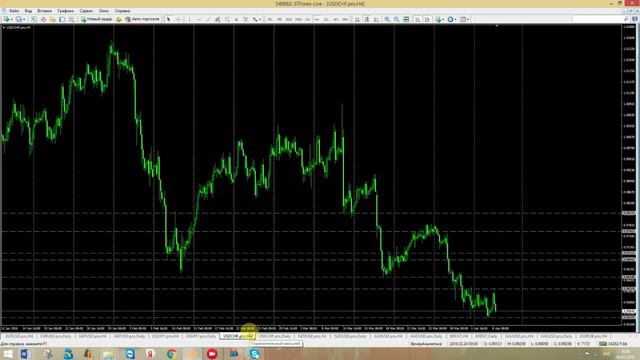Switch the chart to M1 timeframe

coord(270,19)
